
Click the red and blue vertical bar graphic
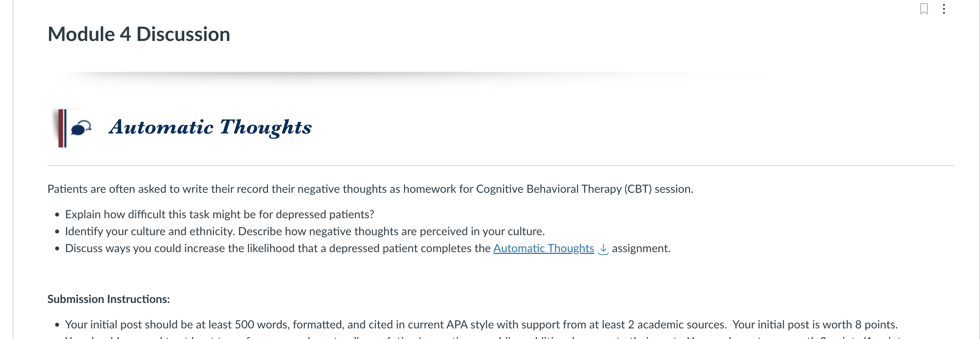pos(62,128)
